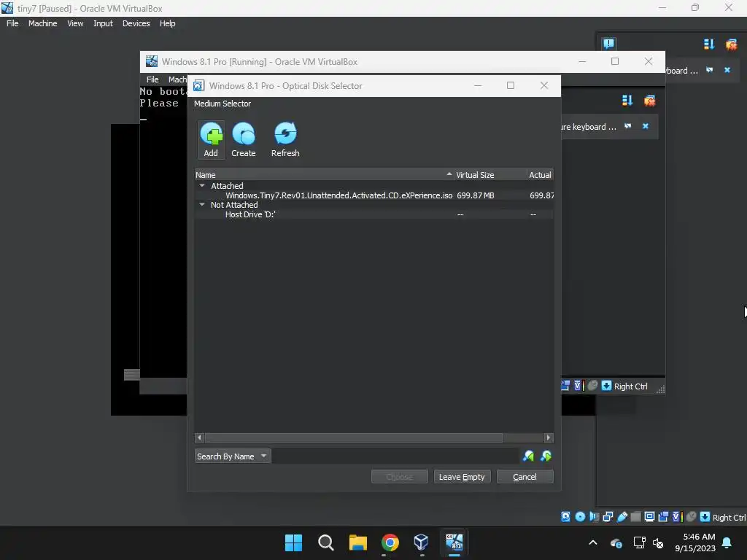The width and height of the screenshot is (747, 560).
Task: Click the help icon on top 'board ...' notification
Action: tap(709, 70)
